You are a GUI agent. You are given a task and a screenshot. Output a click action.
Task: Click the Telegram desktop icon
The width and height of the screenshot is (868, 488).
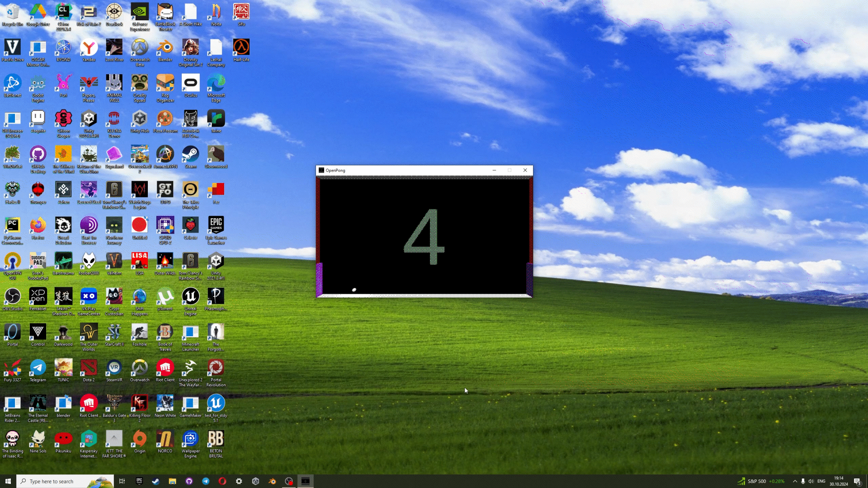[38, 368]
